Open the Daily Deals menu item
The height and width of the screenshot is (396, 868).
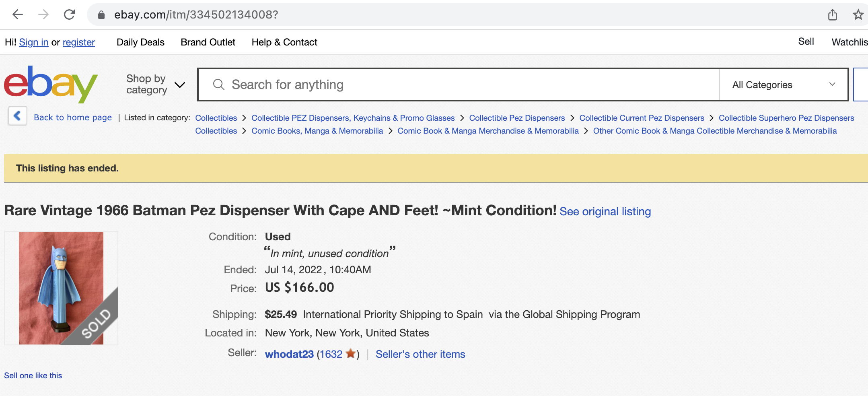pyautogui.click(x=140, y=42)
